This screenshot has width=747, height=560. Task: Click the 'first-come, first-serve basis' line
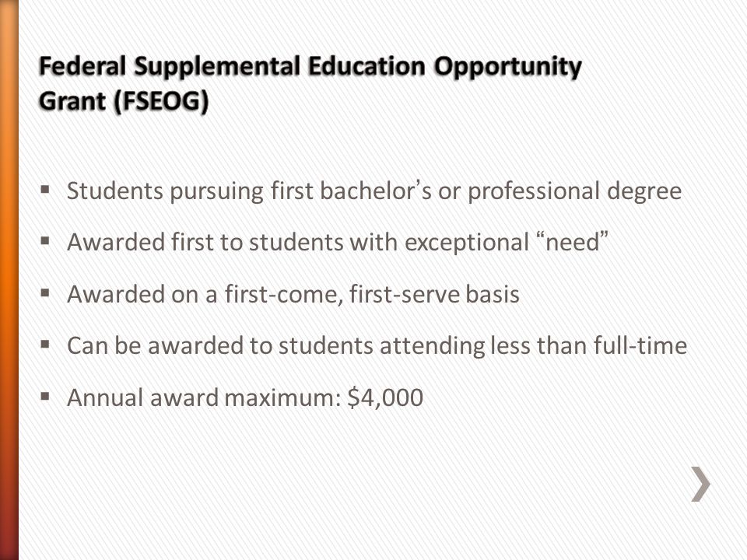click(293, 294)
